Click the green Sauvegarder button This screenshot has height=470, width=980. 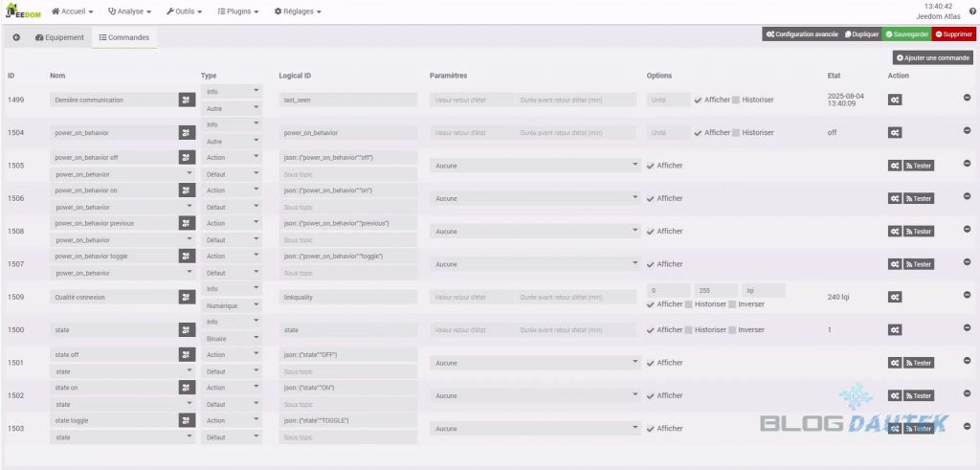(905, 34)
